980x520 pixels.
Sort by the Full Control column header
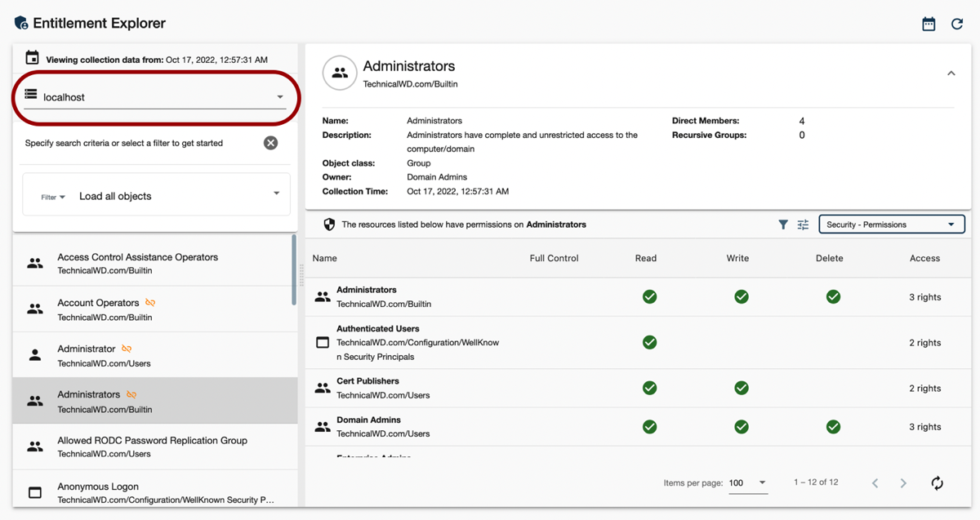pyautogui.click(x=554, y=258)
